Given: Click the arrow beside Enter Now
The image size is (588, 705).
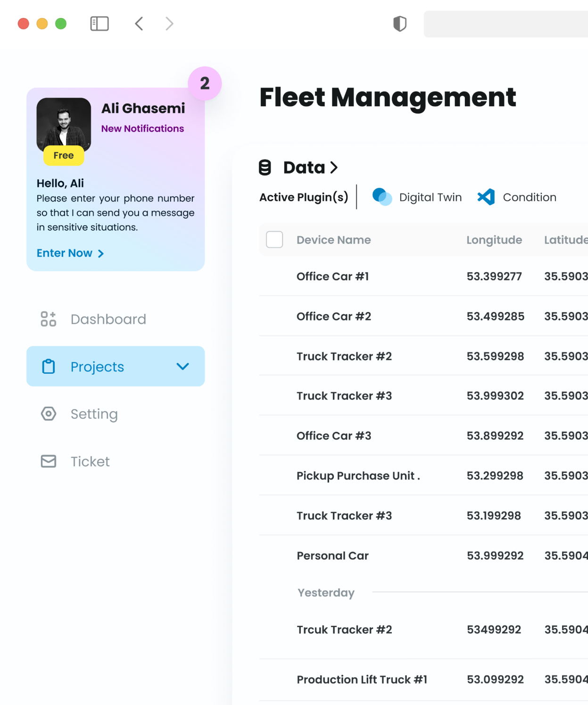Looking at the screenshot, I should click(100, 253).
